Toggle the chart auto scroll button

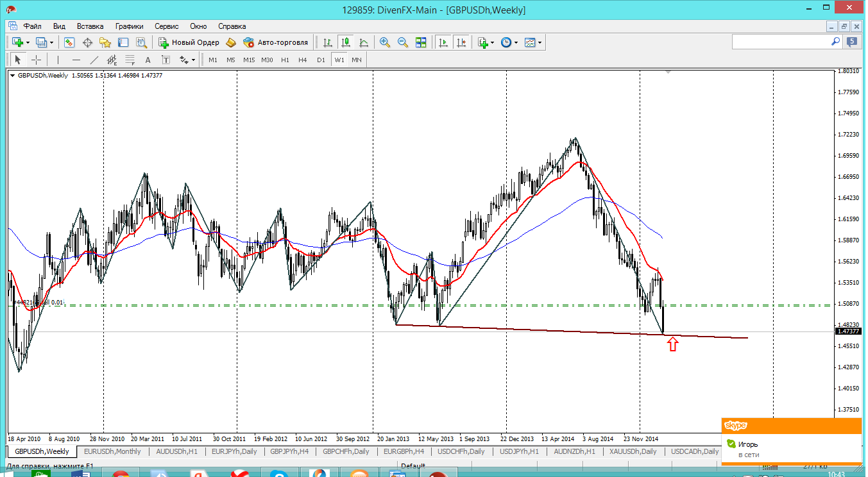coord(443,42)
